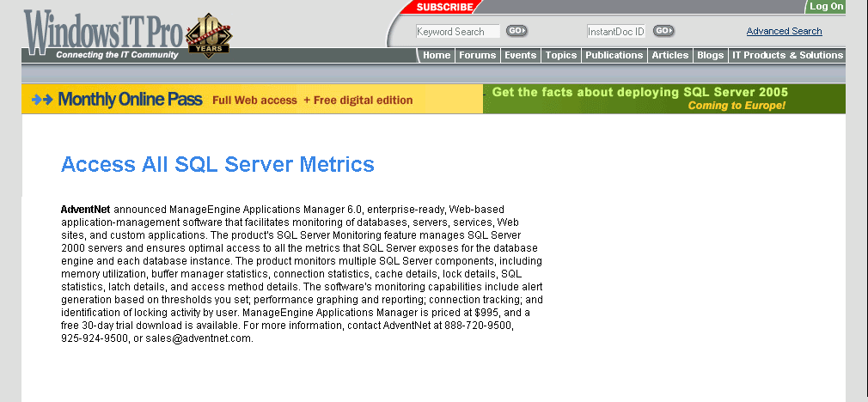Select the blue arrows on Monthly Online Pass banner

click(x=42, y=100)
